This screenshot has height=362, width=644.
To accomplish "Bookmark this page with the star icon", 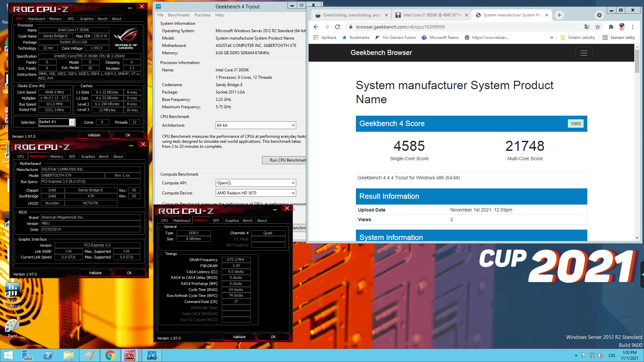I will 597,27.
